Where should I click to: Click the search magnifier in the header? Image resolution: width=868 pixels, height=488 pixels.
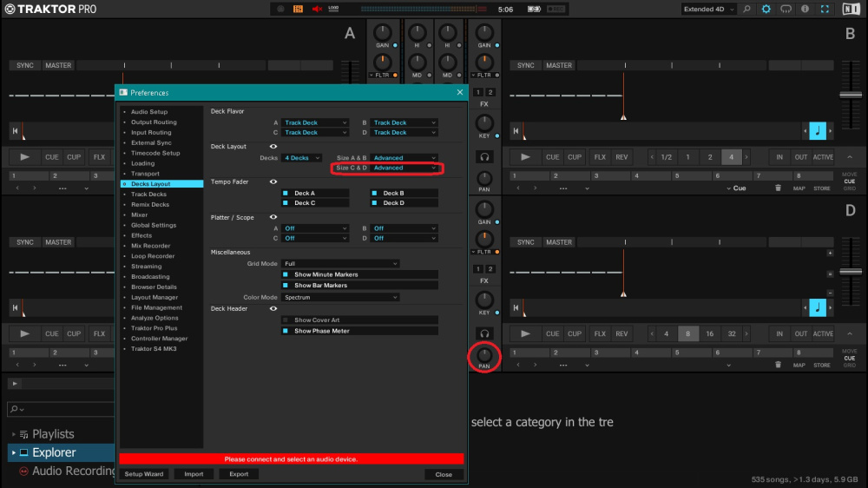pos(746,9)
